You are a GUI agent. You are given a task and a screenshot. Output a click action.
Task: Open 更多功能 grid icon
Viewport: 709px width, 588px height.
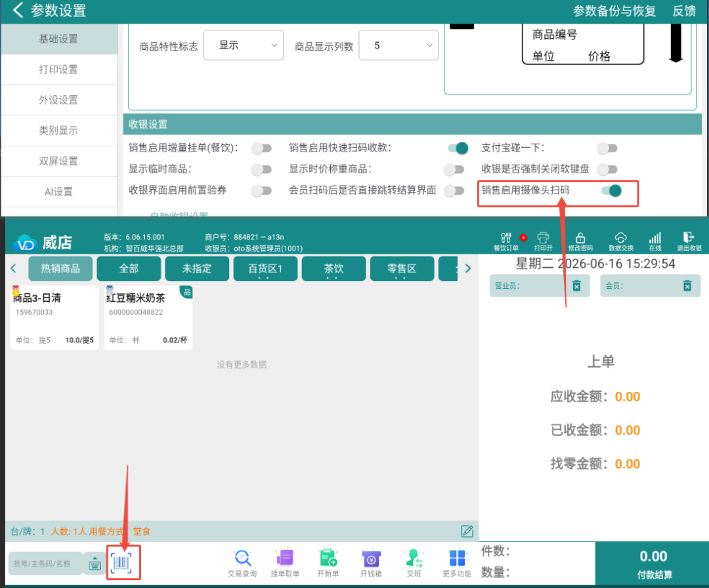pyautogui.click(x=457, y=562)
